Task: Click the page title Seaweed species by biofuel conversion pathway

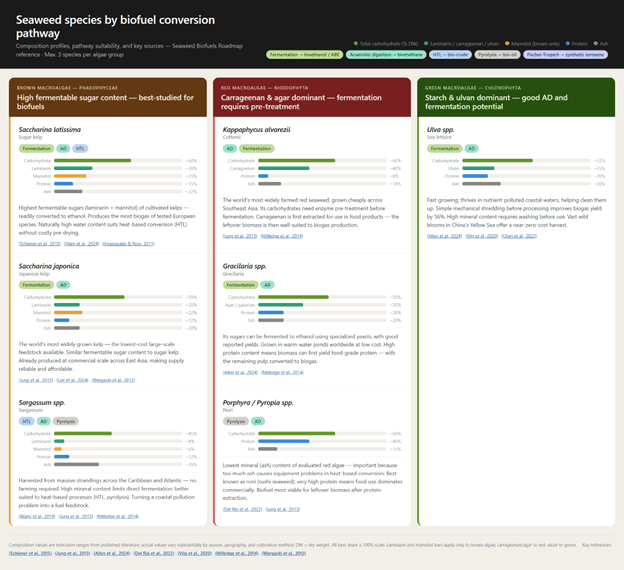Action: coord(115,26)
